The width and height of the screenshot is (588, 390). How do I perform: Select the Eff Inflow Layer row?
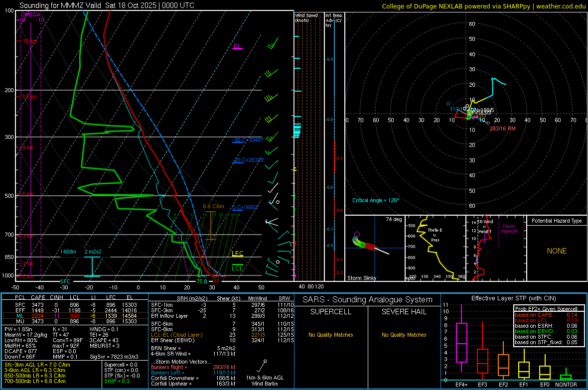[222, 316]
